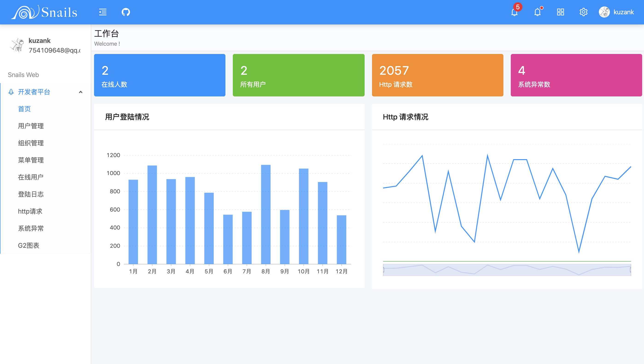Click the Http chart range slider track
This screenshot has width=644, height=364.
pyautogui.click(x=507, y=270)
